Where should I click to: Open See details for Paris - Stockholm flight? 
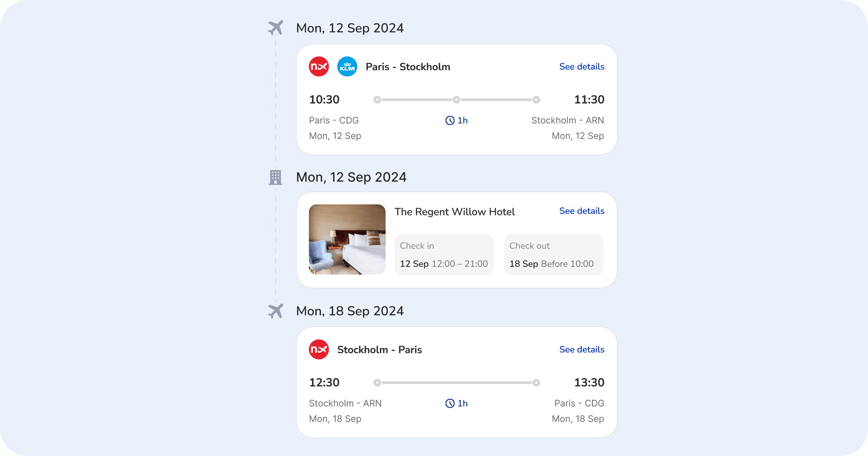[x=581, y=66]
